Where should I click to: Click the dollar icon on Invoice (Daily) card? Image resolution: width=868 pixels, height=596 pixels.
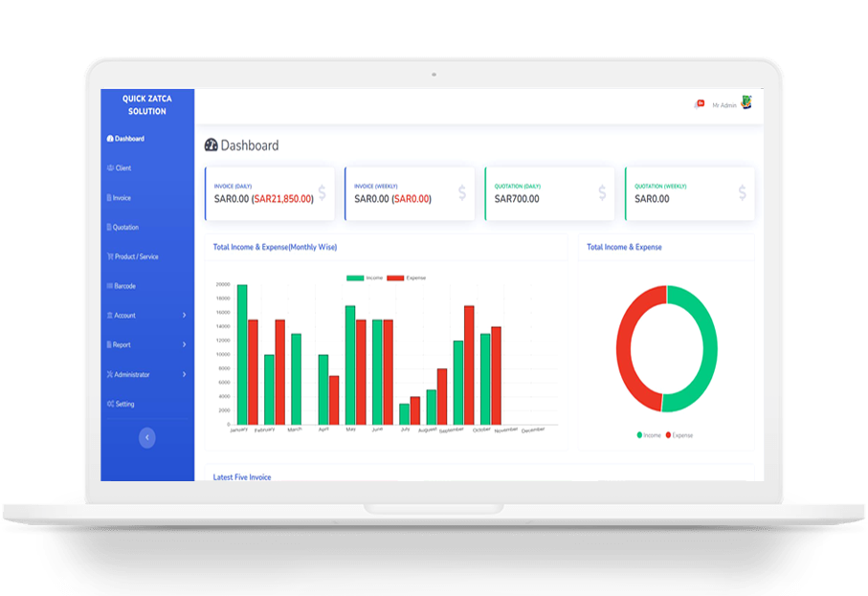[x=322, y=193]
